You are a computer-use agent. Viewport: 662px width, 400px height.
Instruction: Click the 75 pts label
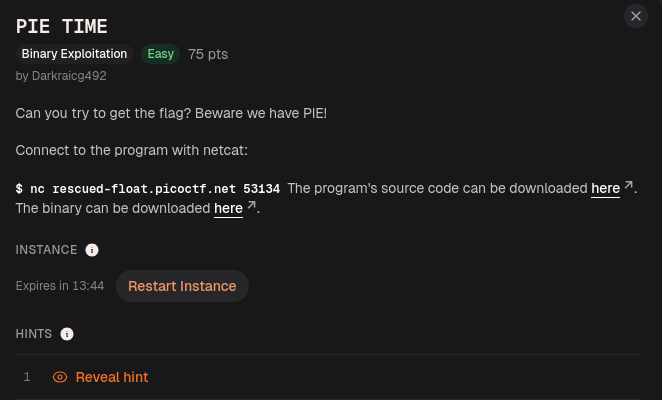pyautogui.click(x=208, y=54)
